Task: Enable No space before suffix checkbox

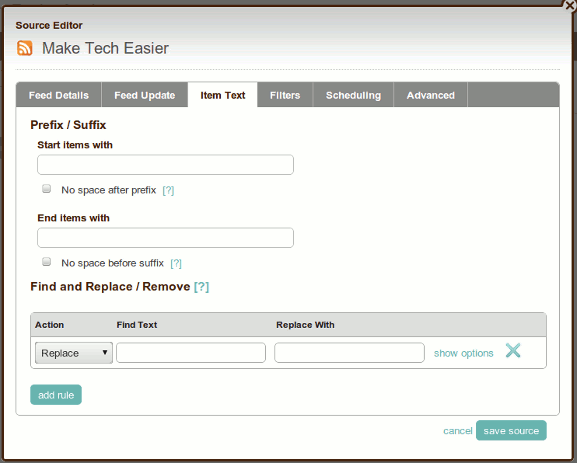Action: click(46, 262)
